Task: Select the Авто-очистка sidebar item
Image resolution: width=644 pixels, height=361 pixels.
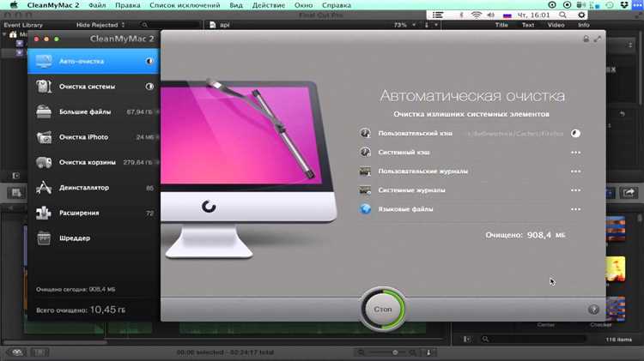Action: pyautogui.click(x=94, y=61)
